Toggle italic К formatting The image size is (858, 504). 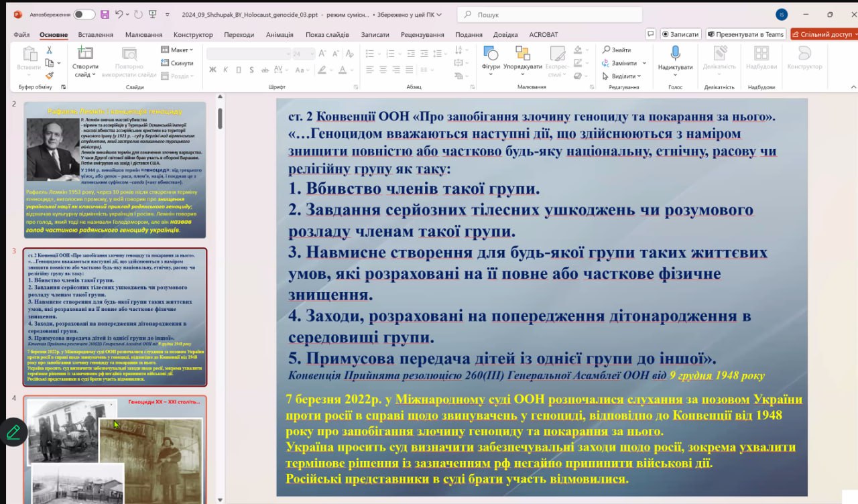coord(225,70)
